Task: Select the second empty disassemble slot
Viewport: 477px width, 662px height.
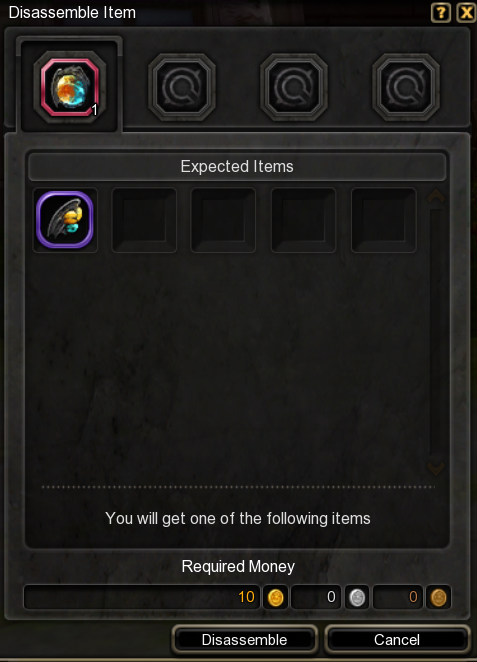Action: (182, 87)
